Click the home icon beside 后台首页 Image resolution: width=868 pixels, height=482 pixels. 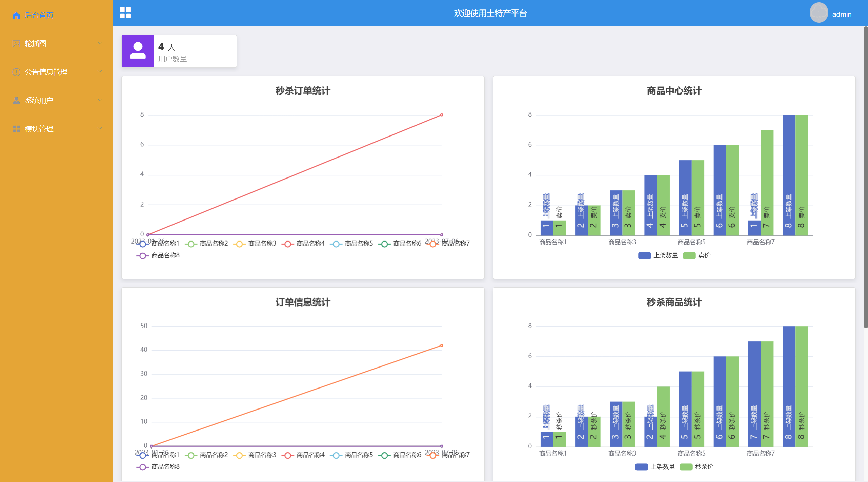(16, 15)
